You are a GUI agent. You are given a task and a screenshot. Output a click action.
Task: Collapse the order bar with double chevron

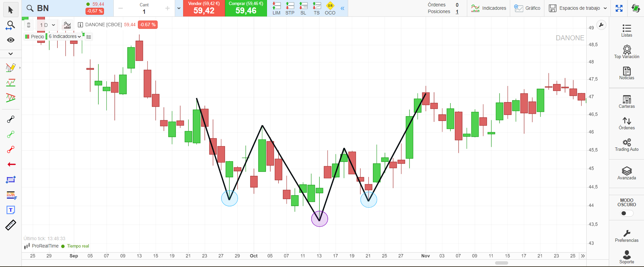[342, 8]
